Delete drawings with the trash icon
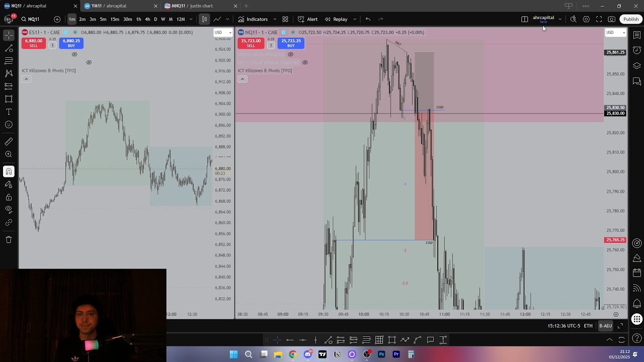Viewport: 644px width, 362px height. 9,240
